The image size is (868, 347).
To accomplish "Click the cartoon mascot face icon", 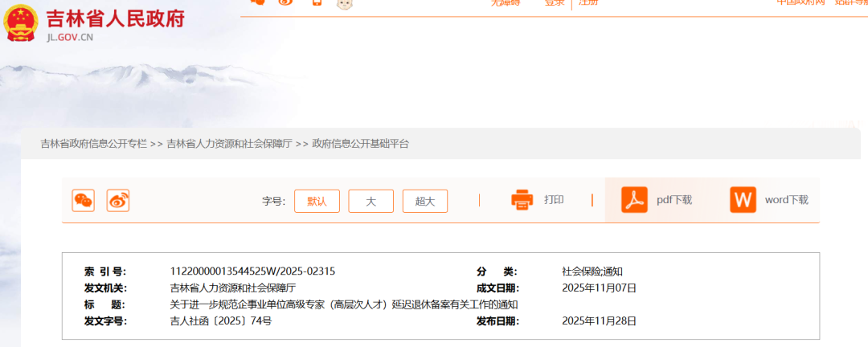I will coord(345,3).
